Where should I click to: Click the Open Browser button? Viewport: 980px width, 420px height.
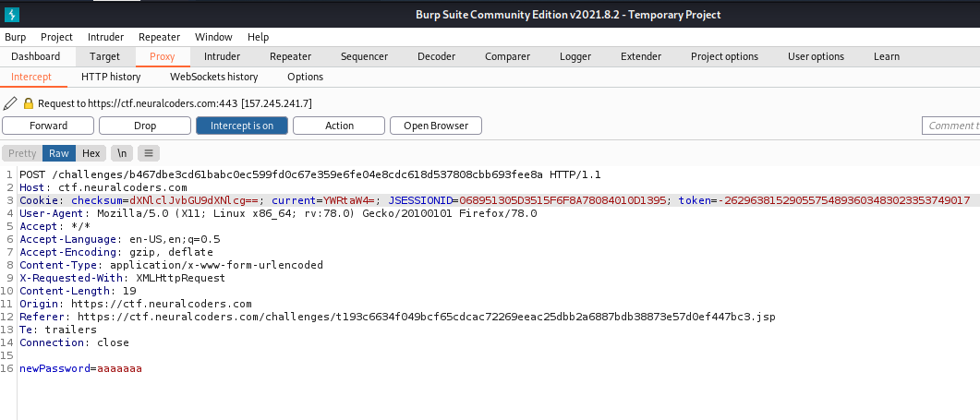pos(436,126)
